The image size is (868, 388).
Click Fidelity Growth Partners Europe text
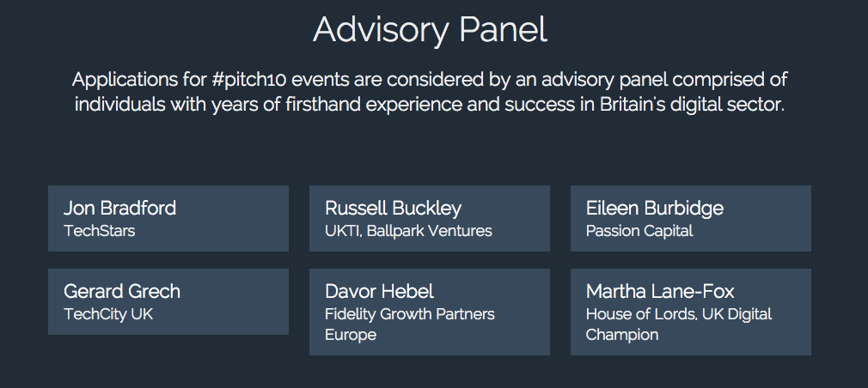410,324
